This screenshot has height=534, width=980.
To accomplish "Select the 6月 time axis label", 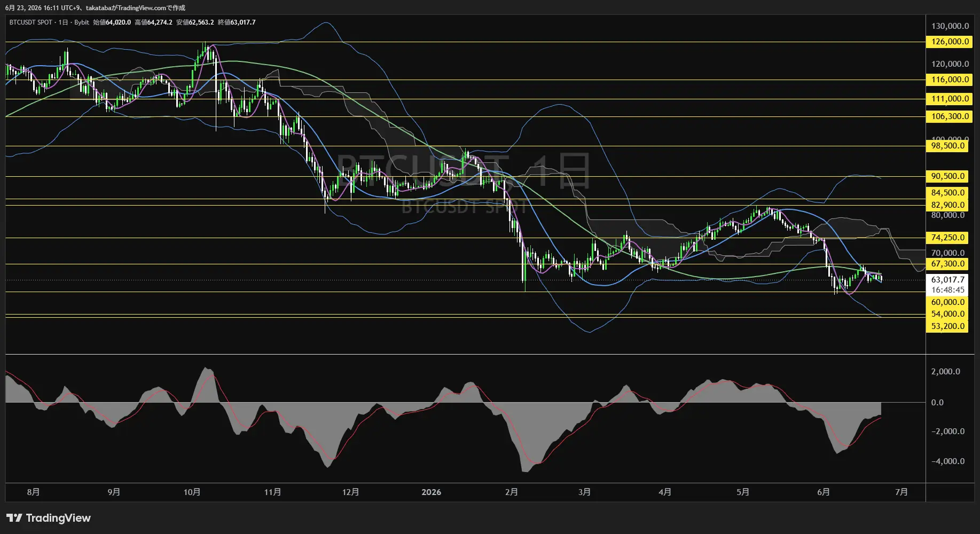I will pos(824,492).
